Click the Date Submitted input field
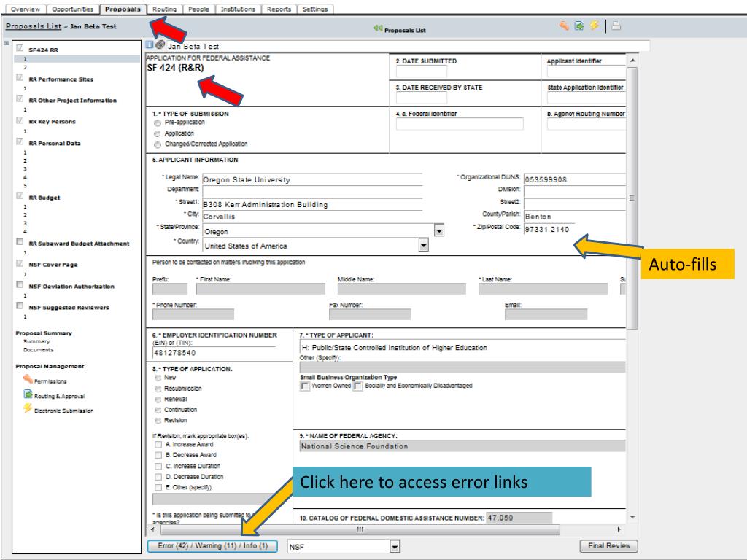 [421, 71]
